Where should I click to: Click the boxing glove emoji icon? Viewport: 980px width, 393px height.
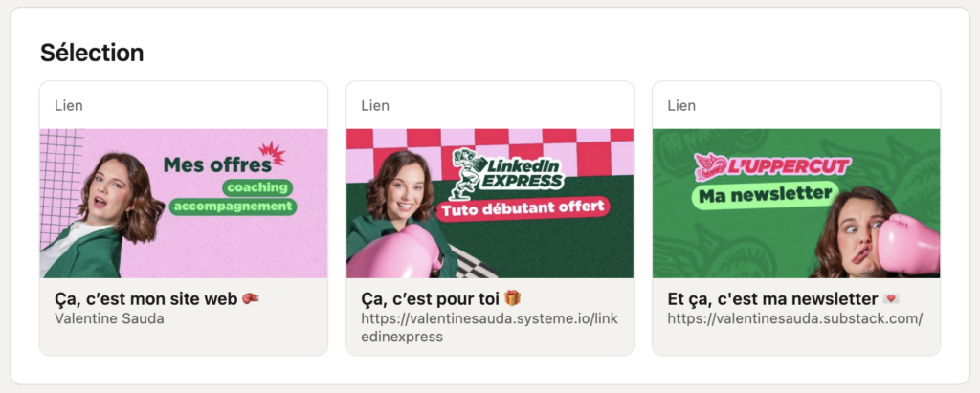click(252, 299)
